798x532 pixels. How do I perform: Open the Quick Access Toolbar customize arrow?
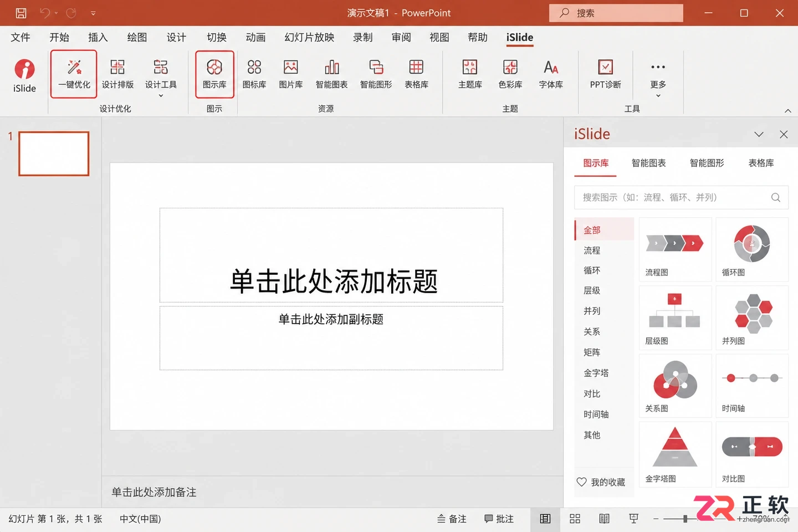tap(93, 13)
